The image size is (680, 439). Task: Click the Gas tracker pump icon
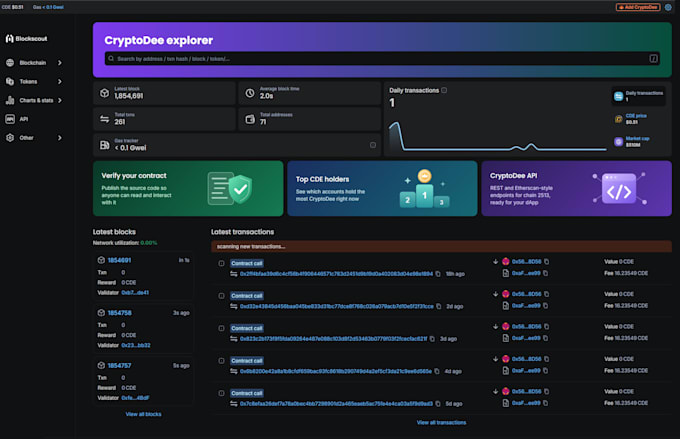[105, 145]
